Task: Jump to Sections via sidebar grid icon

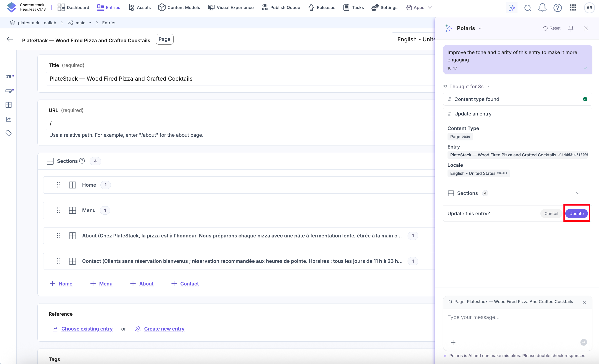Action: (9, 105)
